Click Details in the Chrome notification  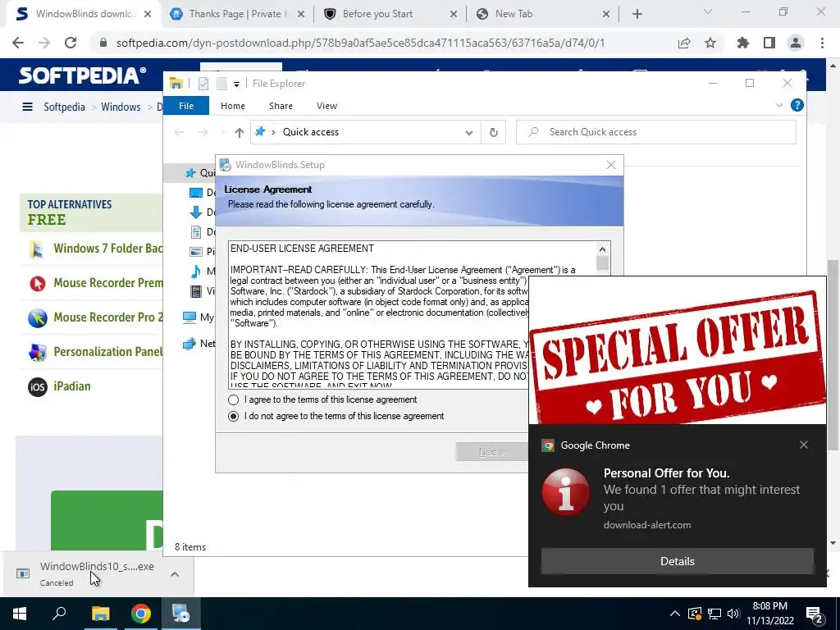[x=677, y=561]
